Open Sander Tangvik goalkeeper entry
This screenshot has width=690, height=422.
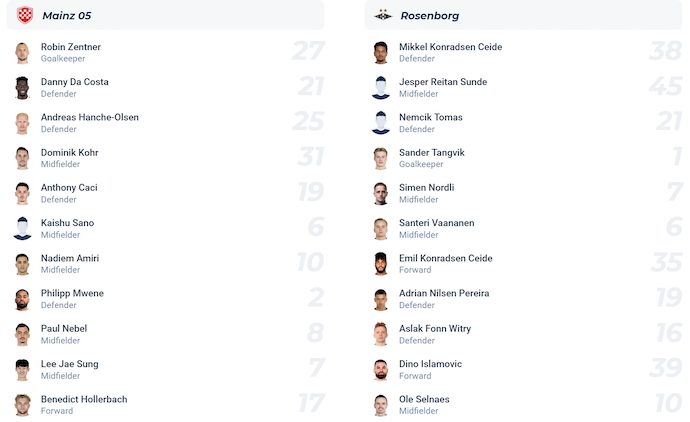pyautogui.click(x=431, y=152)
